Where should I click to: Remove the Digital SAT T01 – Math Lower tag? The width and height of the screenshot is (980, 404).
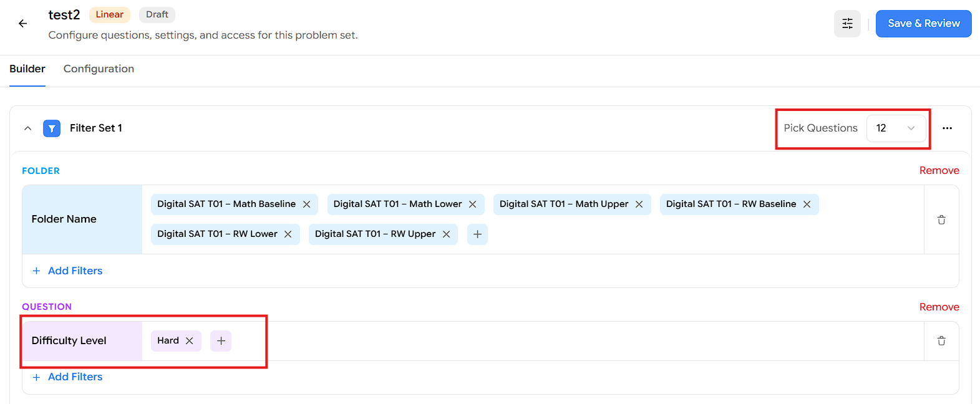(x=473, y=204)
